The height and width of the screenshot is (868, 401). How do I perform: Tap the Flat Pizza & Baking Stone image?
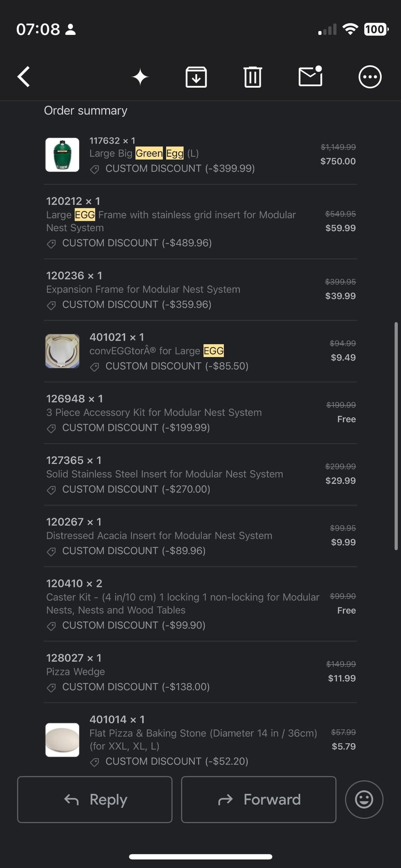[x=62, y=740]
